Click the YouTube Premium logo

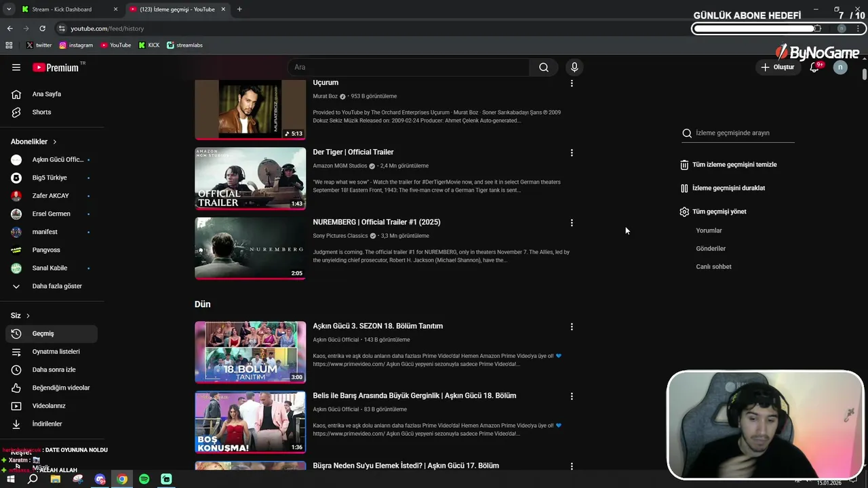[x=56, y=67]
